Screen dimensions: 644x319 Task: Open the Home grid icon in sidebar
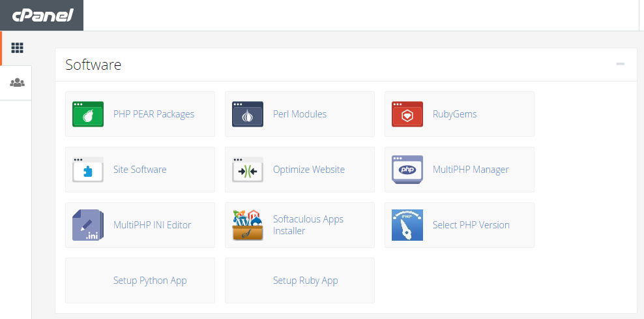click(x=17, y=48)
